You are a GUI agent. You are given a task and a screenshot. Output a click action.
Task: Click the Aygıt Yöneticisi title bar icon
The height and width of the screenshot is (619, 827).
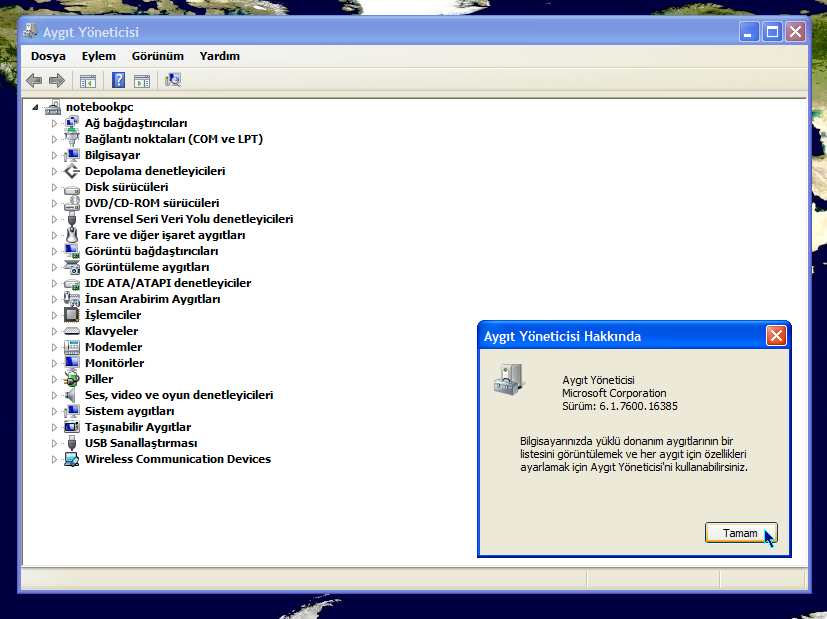click(30, 31)
